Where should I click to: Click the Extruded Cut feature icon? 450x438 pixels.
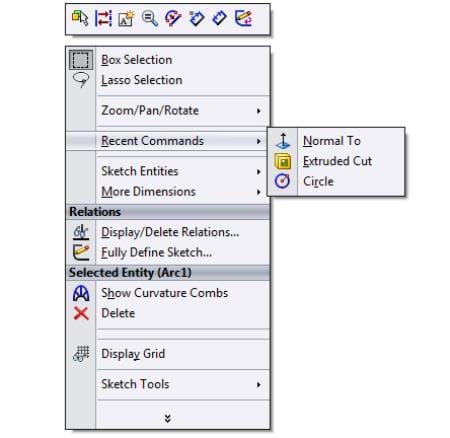click(283, 161)
